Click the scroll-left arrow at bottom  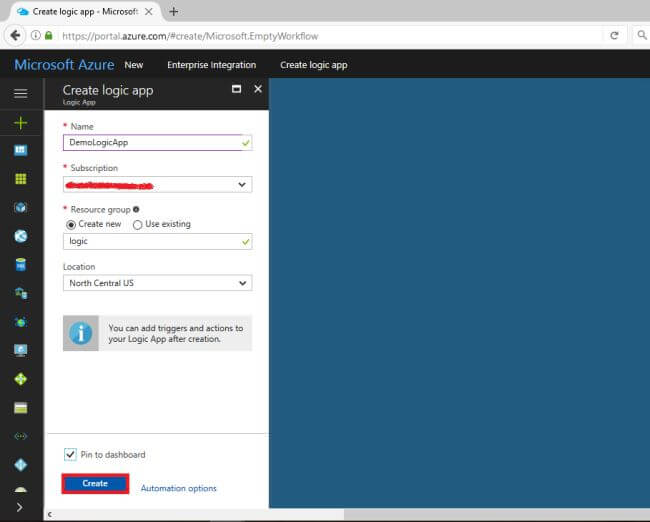coord(50,515)
